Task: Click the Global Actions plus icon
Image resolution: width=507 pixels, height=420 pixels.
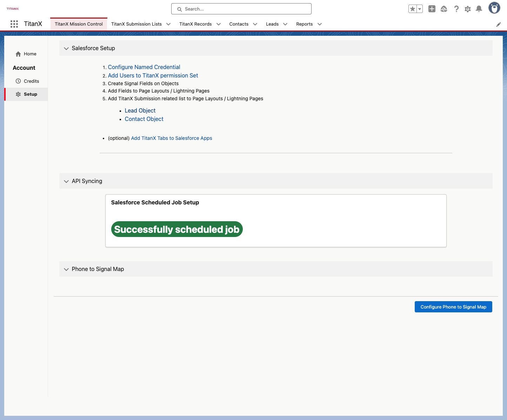Action: click(x=432, y=9)
